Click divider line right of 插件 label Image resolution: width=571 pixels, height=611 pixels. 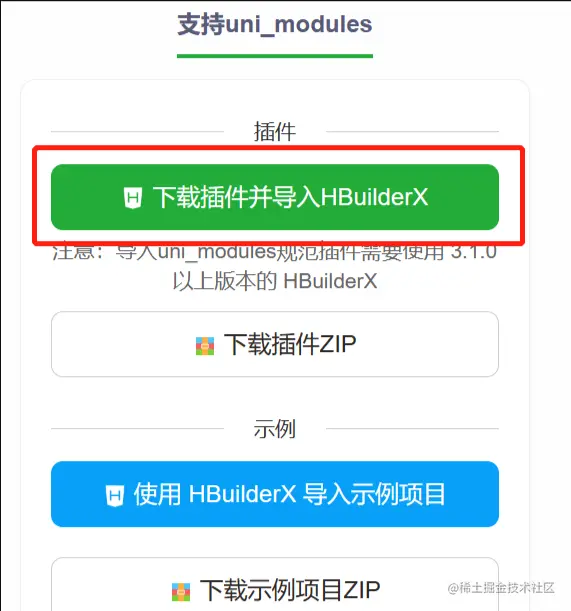[x=412, y=132]
